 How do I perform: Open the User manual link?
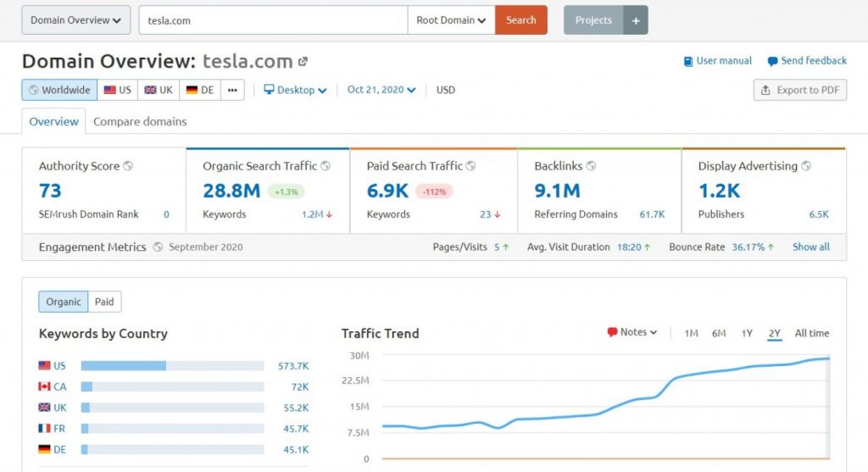pos(718,61)
